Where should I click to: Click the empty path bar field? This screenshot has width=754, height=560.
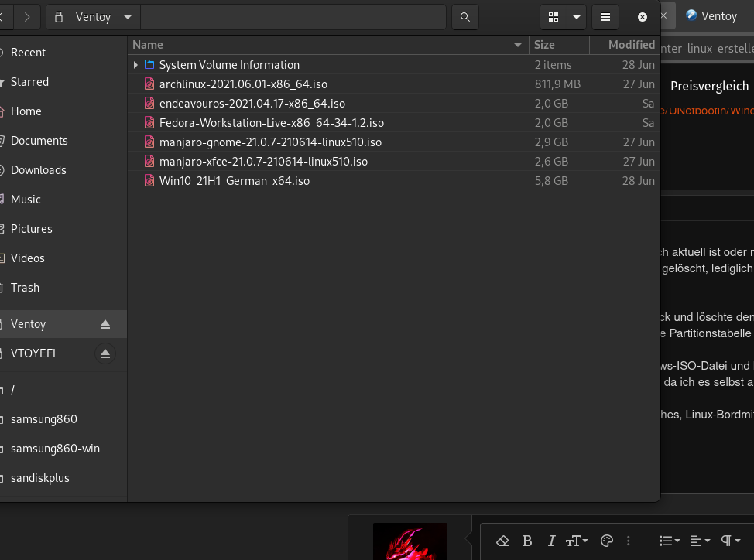pyautogui.click(x=293, y=17)
